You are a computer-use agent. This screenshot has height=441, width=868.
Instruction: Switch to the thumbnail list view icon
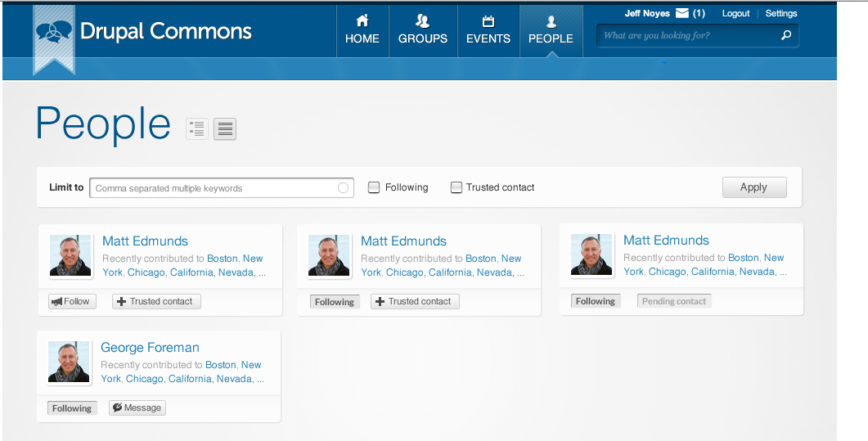click(x=197, y=129)
